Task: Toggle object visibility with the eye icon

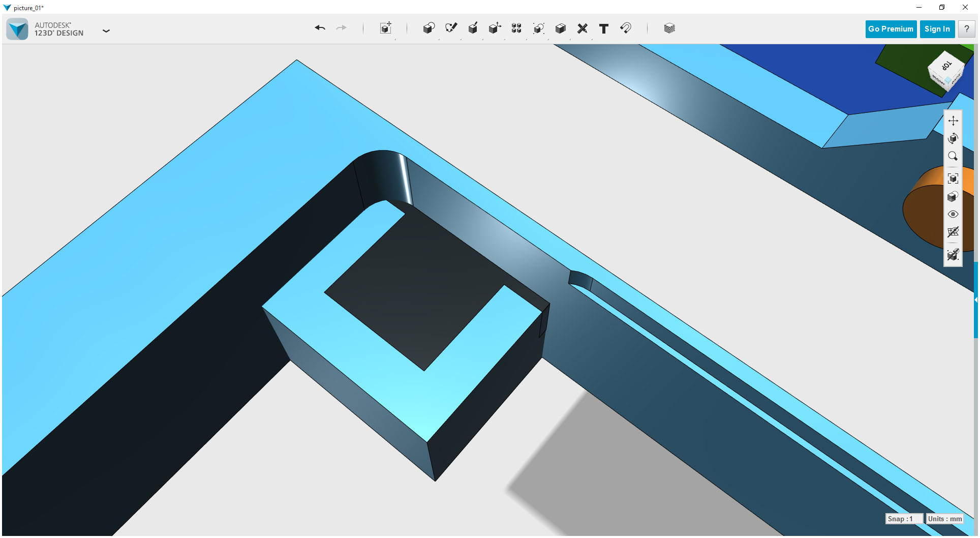Action: point(953,214)
